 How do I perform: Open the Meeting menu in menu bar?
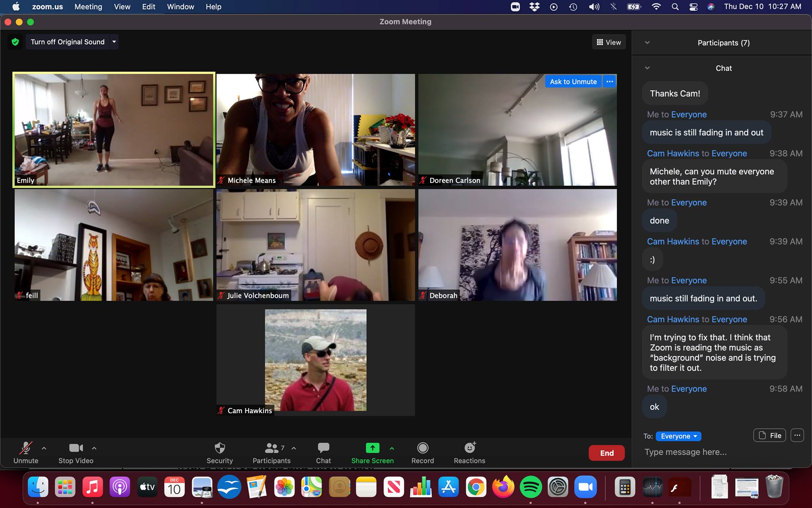pyautogui.click(x=88, y=7)
